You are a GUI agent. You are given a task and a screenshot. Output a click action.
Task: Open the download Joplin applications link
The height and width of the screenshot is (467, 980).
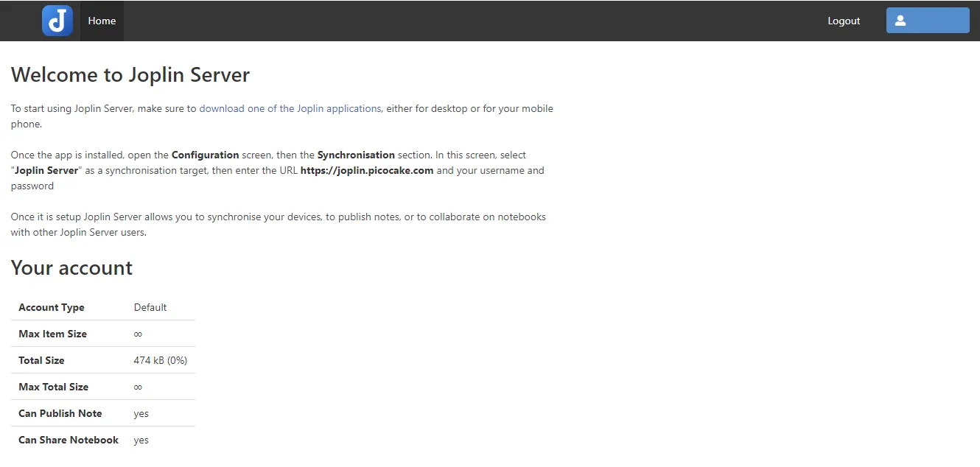290,108
